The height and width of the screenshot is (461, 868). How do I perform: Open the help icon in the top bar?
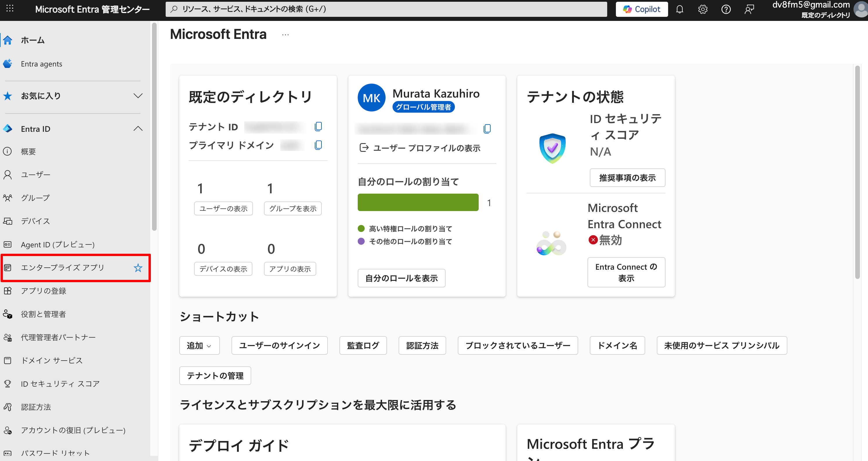coord(726,9)
